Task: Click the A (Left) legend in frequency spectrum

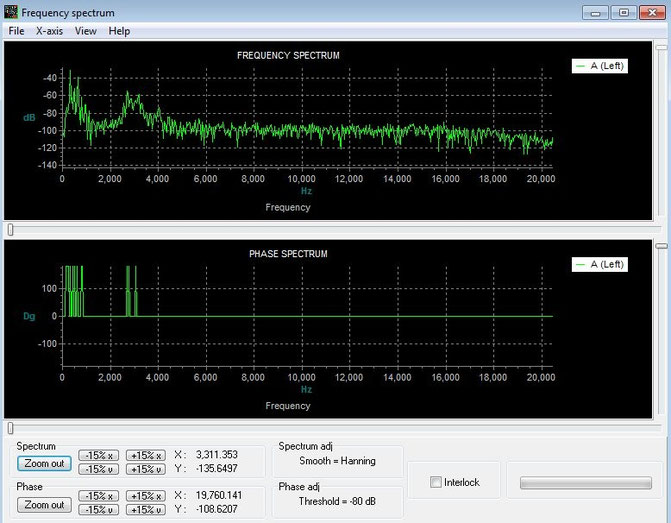Action: [600, 66]
